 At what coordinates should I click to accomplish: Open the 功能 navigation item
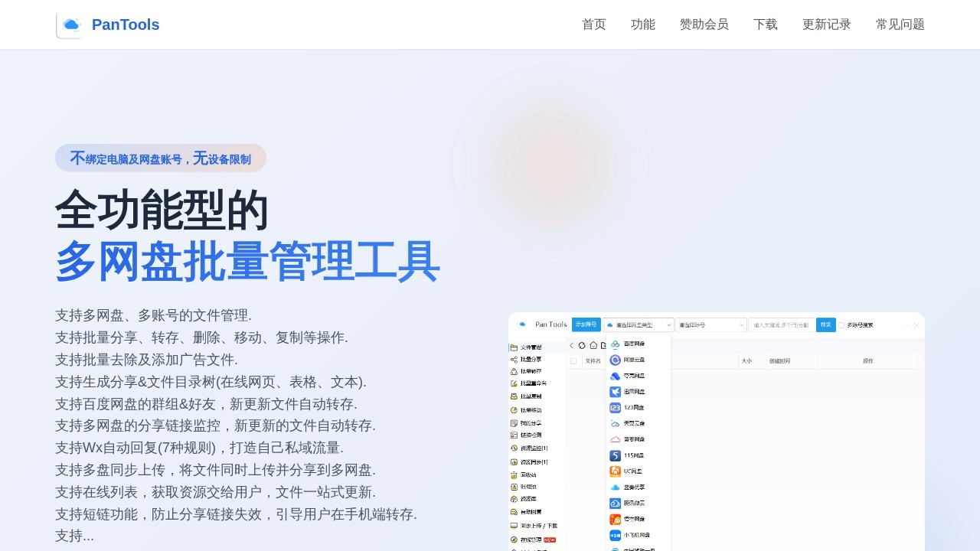tap(643, 24)
